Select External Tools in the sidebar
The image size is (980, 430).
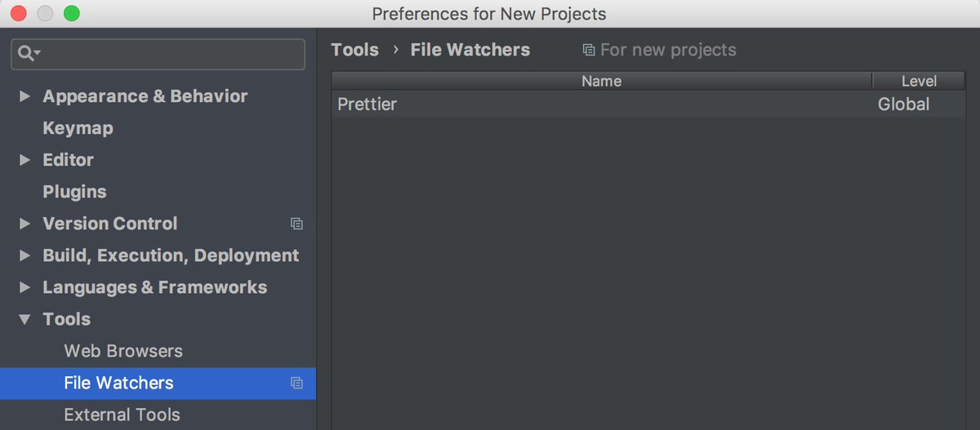(122, 414)
